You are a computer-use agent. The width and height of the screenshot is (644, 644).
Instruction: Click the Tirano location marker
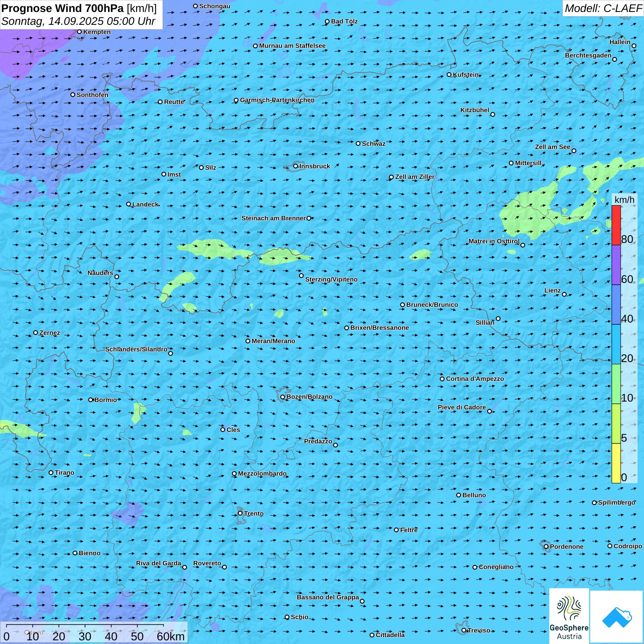click(x=51, y=472)
